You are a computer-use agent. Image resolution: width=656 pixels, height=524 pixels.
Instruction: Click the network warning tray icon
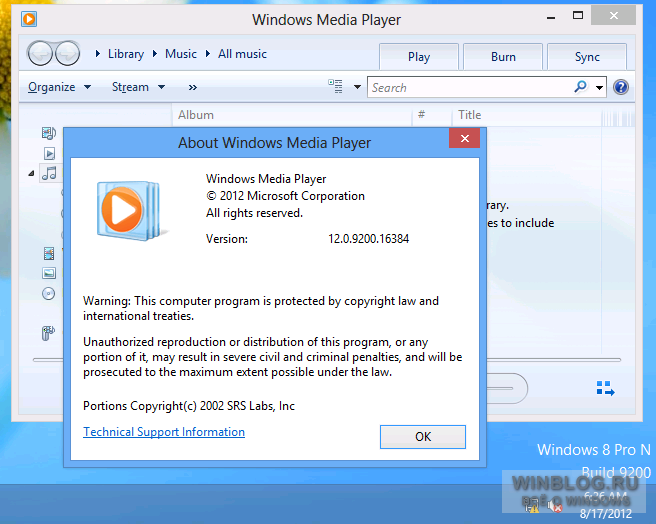tap(532, 506)
